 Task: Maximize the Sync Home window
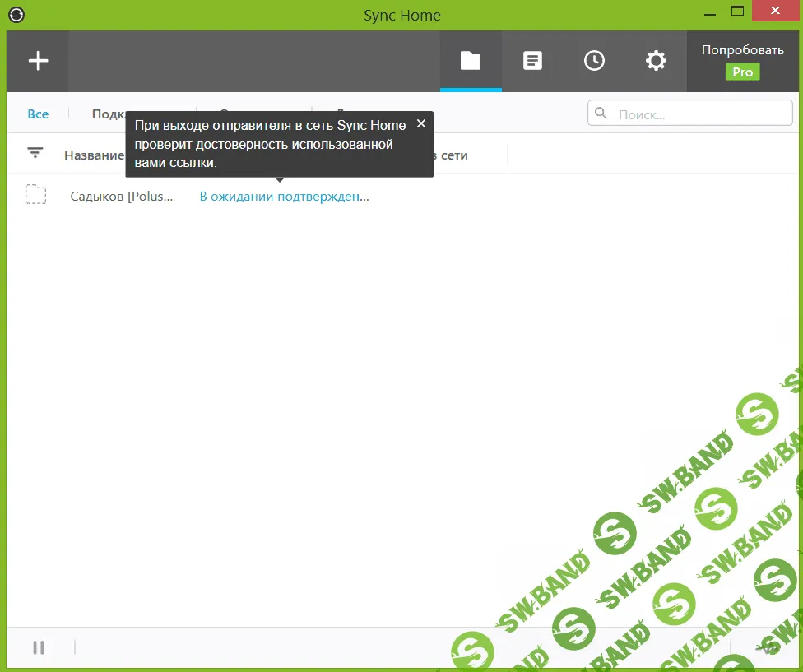[x=737, y=12]
